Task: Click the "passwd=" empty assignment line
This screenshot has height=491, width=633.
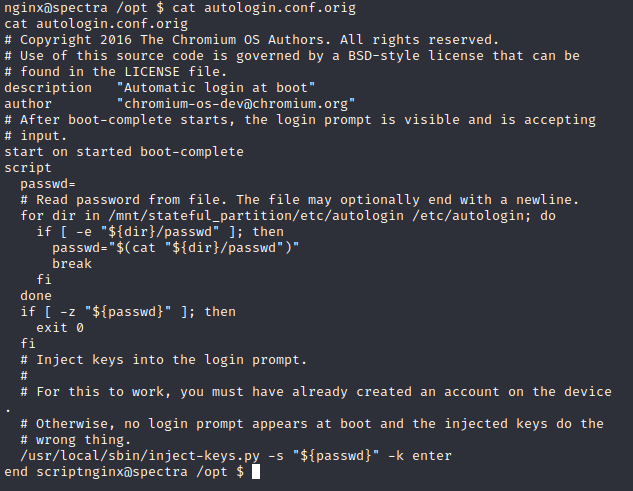Action: [x=48, y=184]
